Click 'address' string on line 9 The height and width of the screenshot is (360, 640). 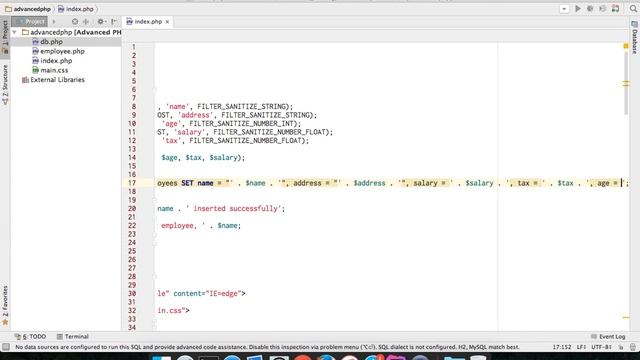195,115
